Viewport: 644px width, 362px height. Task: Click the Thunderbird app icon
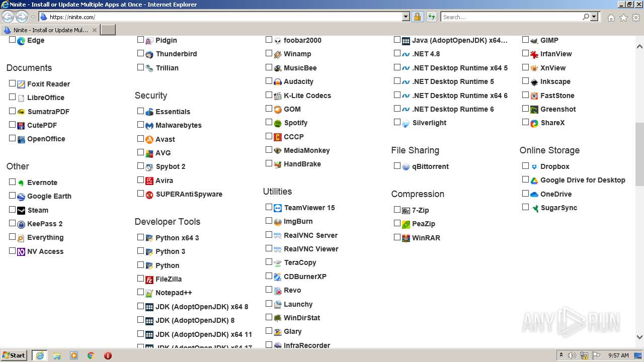pos(149,54)
